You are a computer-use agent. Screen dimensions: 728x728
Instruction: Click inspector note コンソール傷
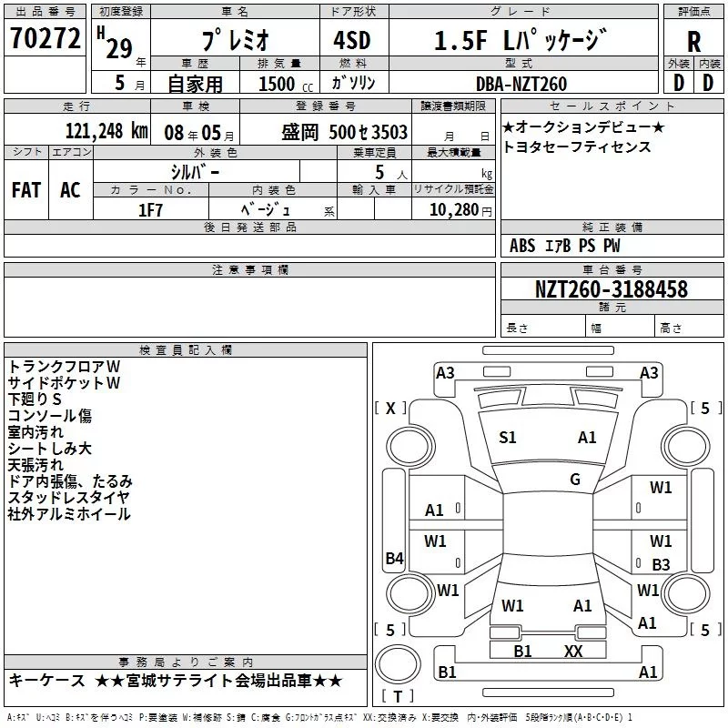pos(50,416)
